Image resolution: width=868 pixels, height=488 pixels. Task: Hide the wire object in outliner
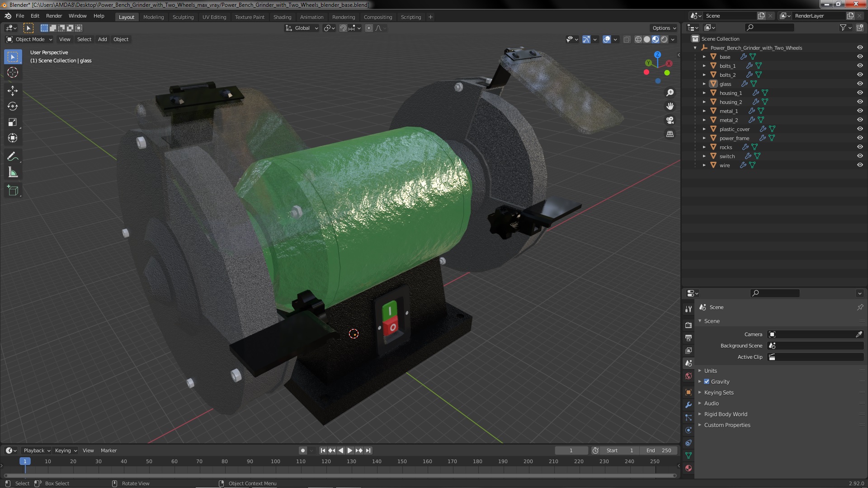click(x=859, y=165)
